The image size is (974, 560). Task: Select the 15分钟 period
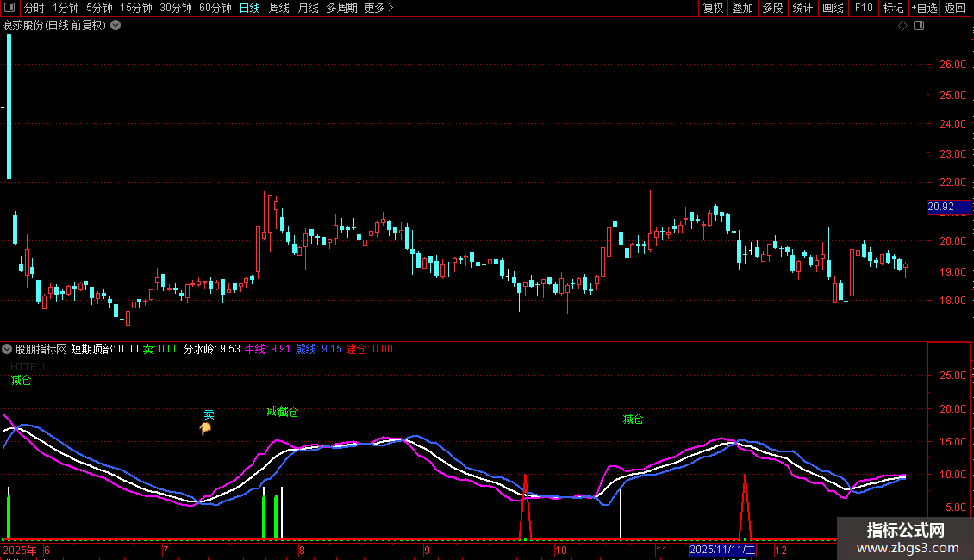point(136,8)
